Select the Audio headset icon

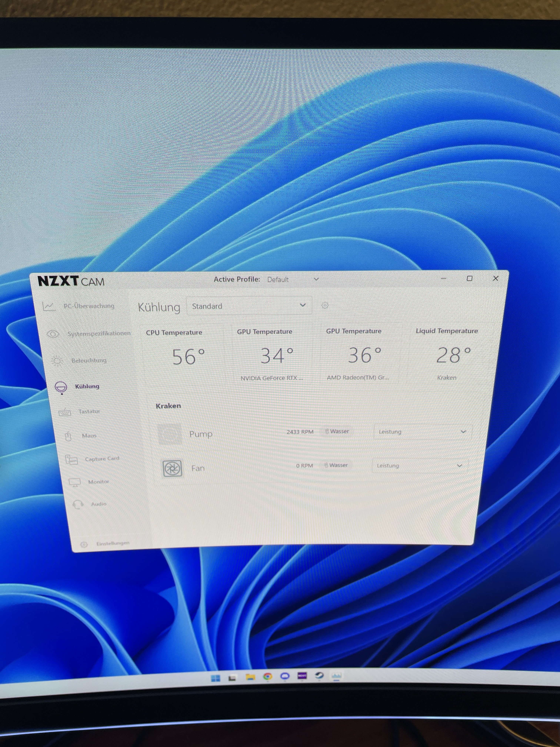point(78,504)
